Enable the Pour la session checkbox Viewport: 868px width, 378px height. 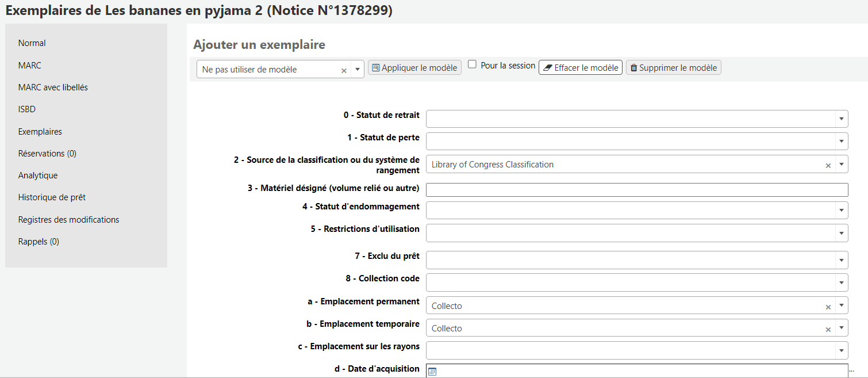(472, 64)
